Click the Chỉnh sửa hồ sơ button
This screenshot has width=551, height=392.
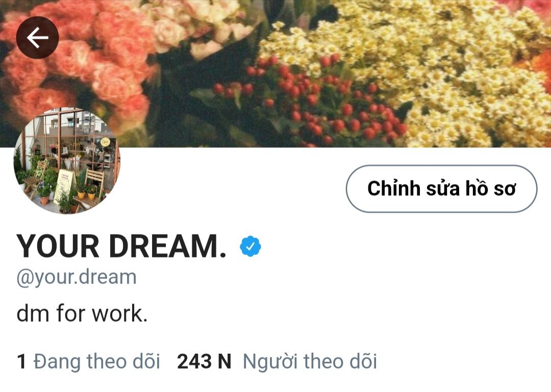[441, 189]
